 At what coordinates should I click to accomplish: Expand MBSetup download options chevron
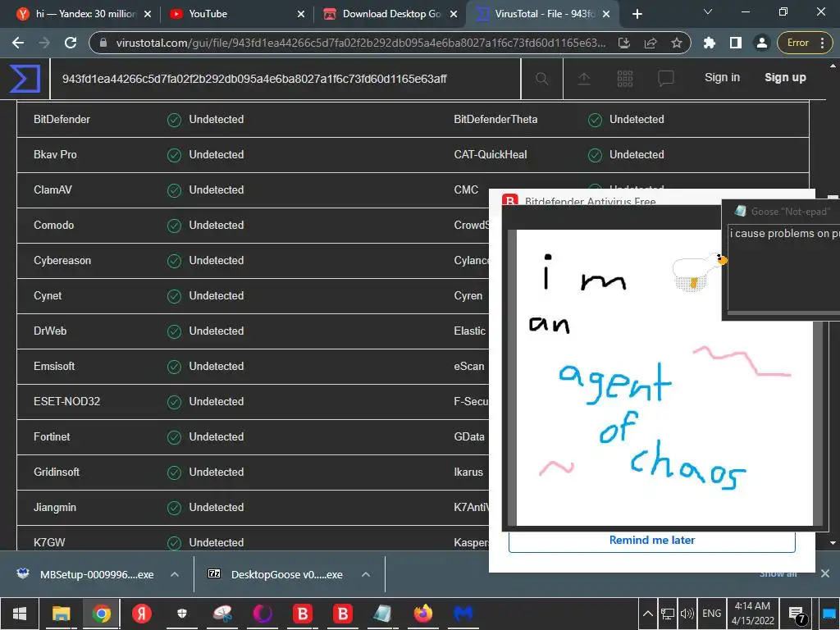(175, 574)
